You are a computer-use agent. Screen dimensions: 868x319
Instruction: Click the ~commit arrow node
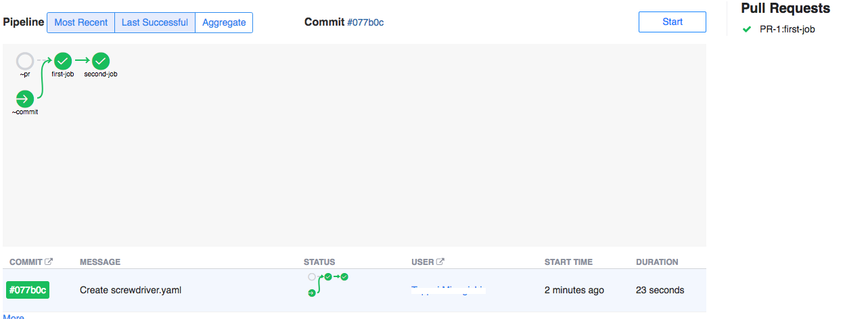tap(25, 99)
